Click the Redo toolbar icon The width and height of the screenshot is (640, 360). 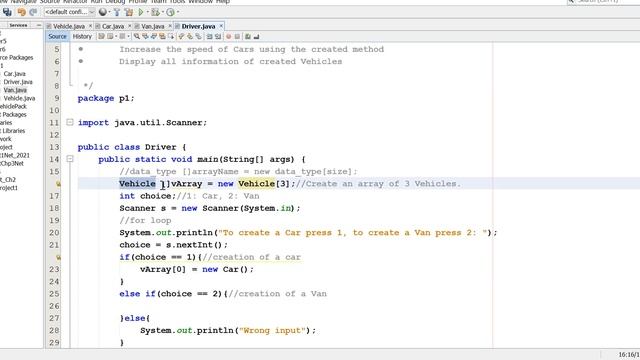point(33,12)
